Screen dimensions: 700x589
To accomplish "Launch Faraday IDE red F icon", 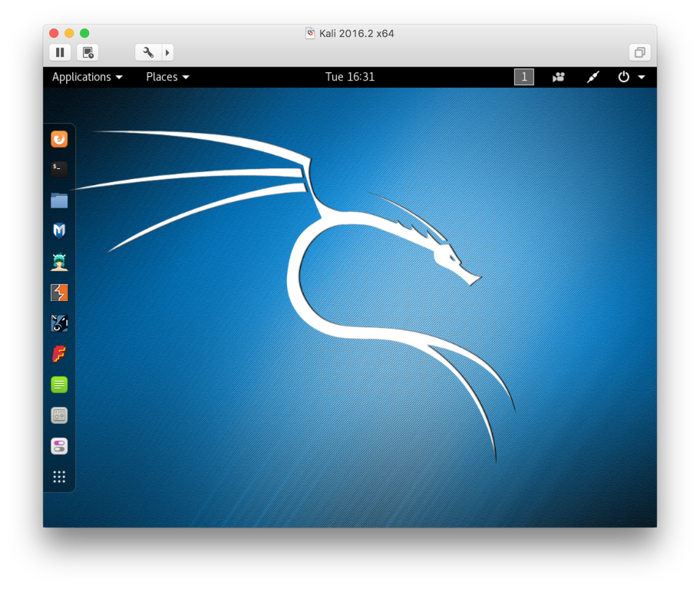I will click(59, 354).
